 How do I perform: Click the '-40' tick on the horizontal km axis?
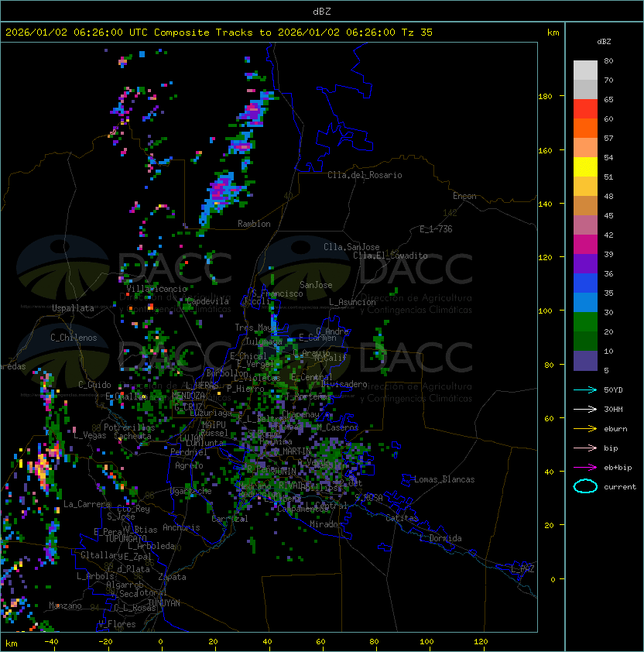tap(51, 642)
